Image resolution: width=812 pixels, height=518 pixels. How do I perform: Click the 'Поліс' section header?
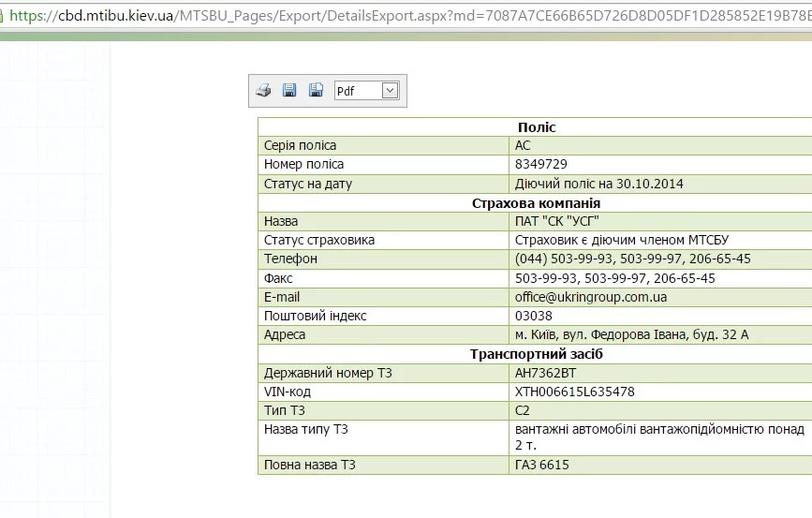[x=537, y=127]
